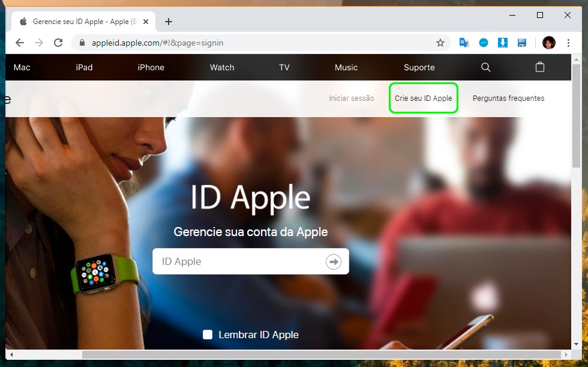Click the Iniciar sessão link
The height and width of the screenshot is (367, 588).
352,99
